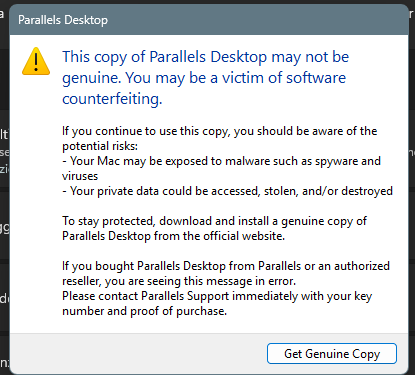Click the gray footer area left of Get Genuine Copy
Image resolution: width=415 pixels, height=375 pixels.
138,353
